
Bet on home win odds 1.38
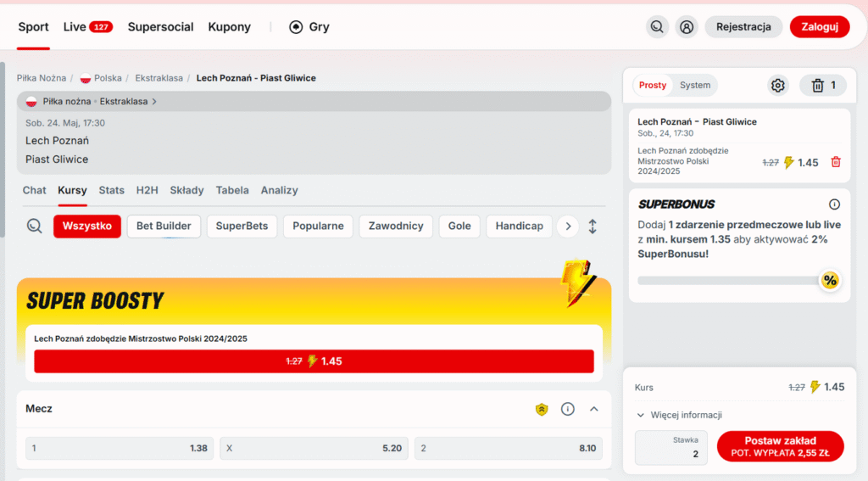[x=120, y=448]
